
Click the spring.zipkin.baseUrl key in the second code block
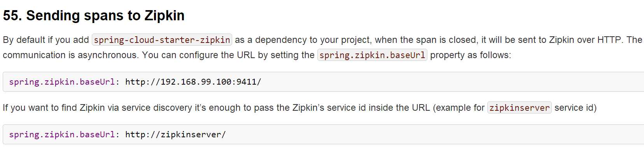tap(62, 135)
